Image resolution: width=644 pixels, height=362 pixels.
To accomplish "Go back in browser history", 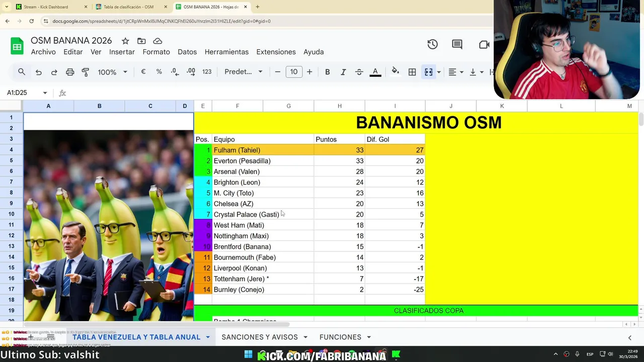I will (7, 21).
